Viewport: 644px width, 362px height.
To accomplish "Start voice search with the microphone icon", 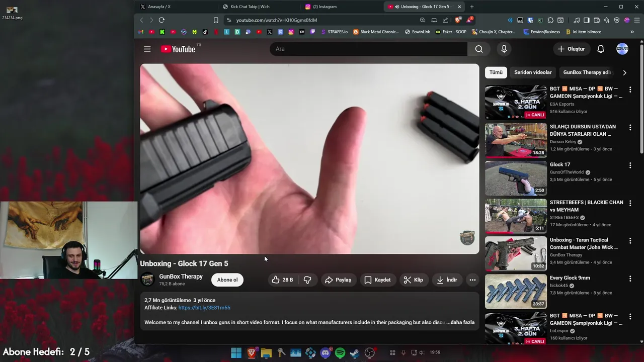I will coord(504,49).
